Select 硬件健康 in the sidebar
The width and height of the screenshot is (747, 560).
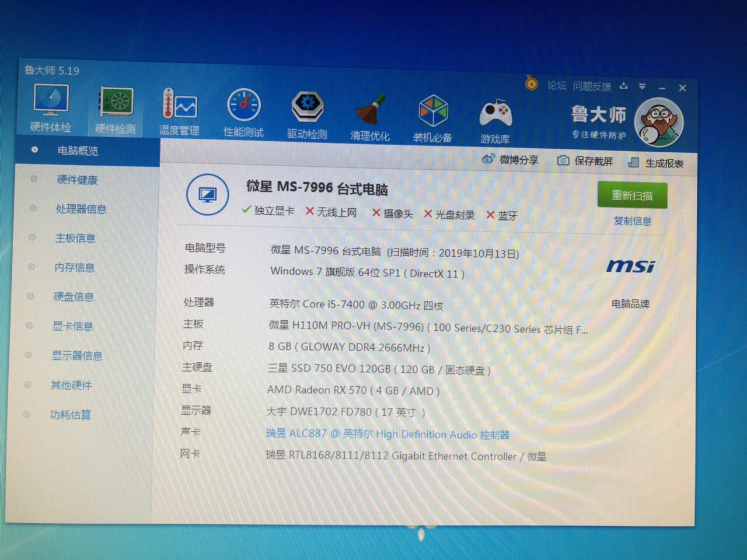coord(77,180)
